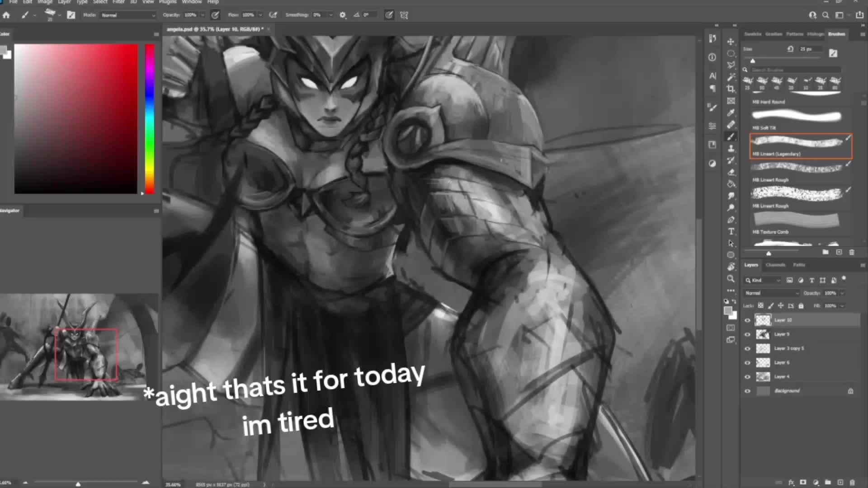This screenshot has height=488, width=868.
Task: Switch to the Swatches tab
Action: (x=753, y=34)
